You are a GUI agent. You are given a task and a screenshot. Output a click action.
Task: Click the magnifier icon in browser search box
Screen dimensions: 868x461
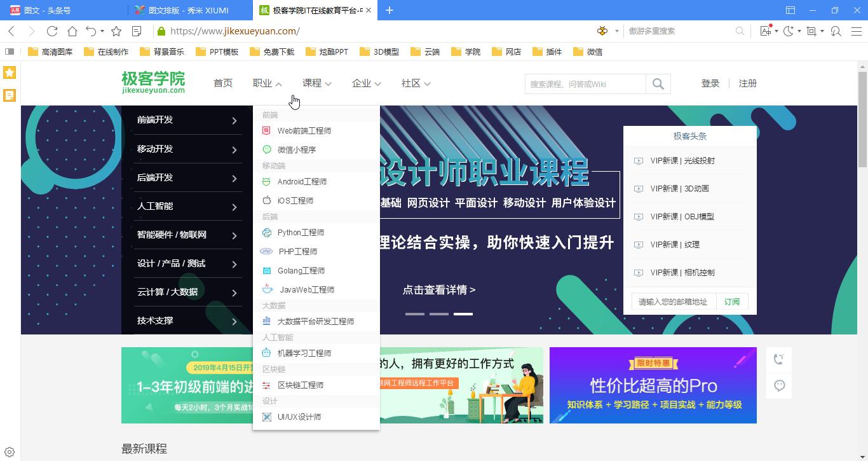740,31
